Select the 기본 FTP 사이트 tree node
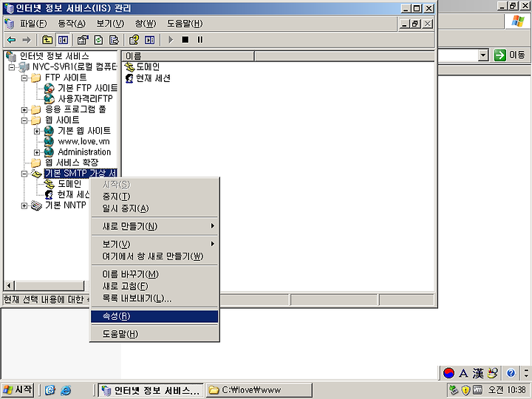This screenshot has width=532, height=399. tap(87, 88)
